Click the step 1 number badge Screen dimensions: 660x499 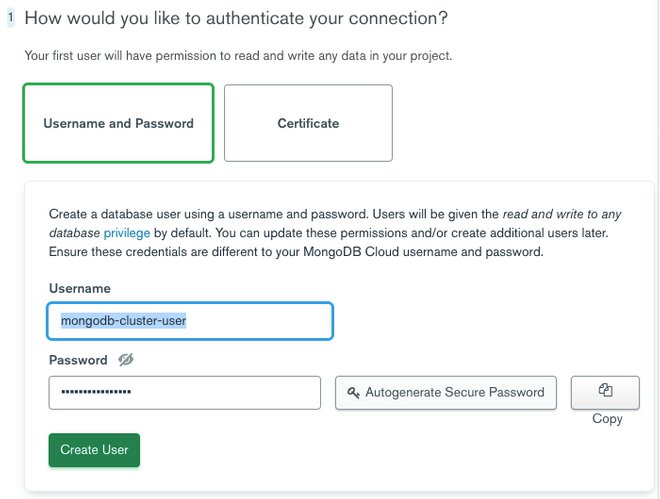point(11,18)
